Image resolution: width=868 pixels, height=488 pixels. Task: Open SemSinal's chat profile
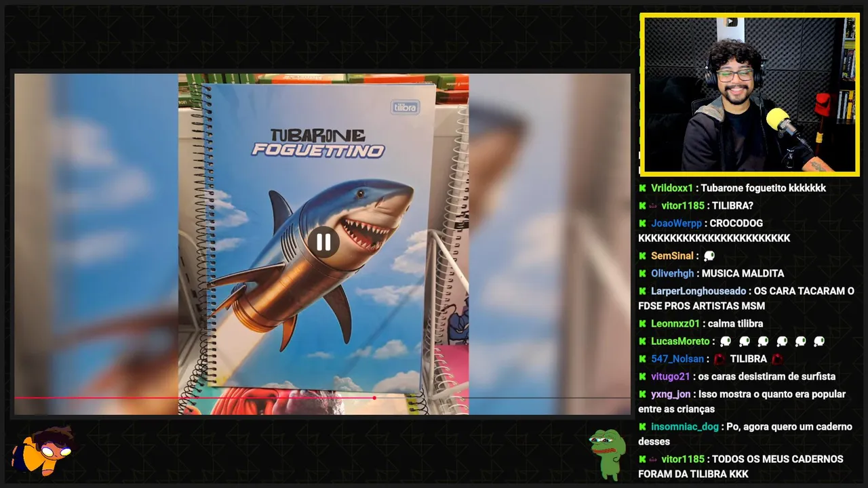(x=672, y=256)
